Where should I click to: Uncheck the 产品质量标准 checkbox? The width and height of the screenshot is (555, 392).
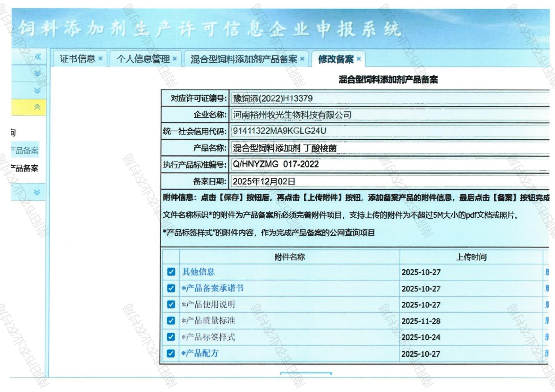[x=171, y=321]
